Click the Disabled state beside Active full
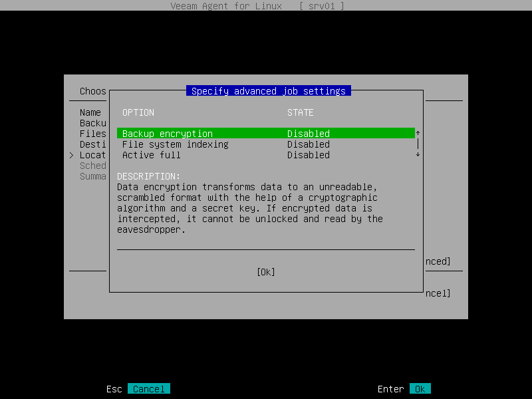The height and width of the screenshot is (399, 532). click(308, 155)
